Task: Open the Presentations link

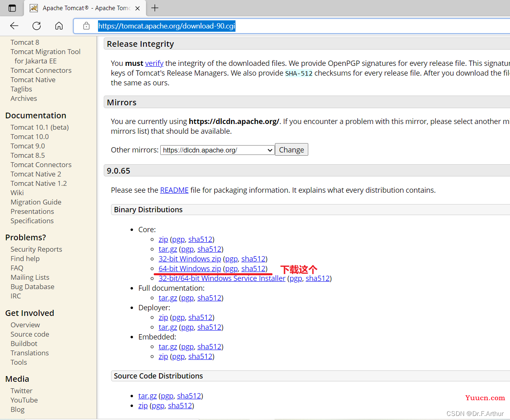Action: click(32, 211)
